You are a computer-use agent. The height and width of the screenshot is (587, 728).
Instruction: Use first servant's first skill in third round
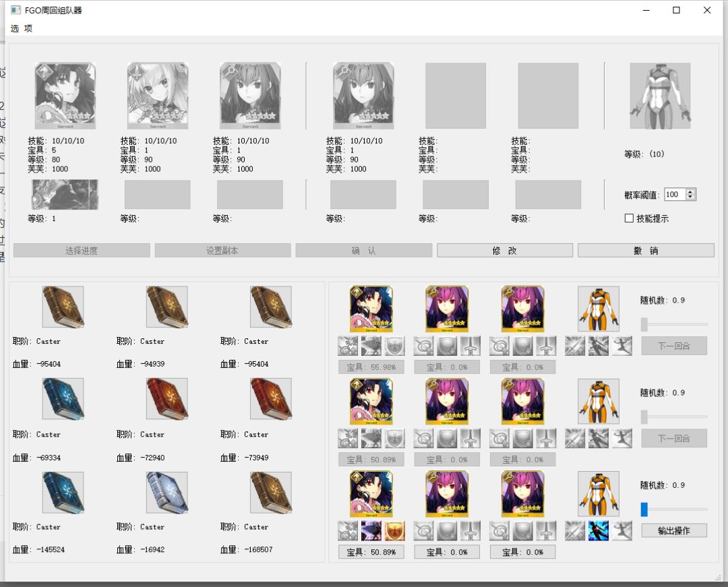pos(348,531)
